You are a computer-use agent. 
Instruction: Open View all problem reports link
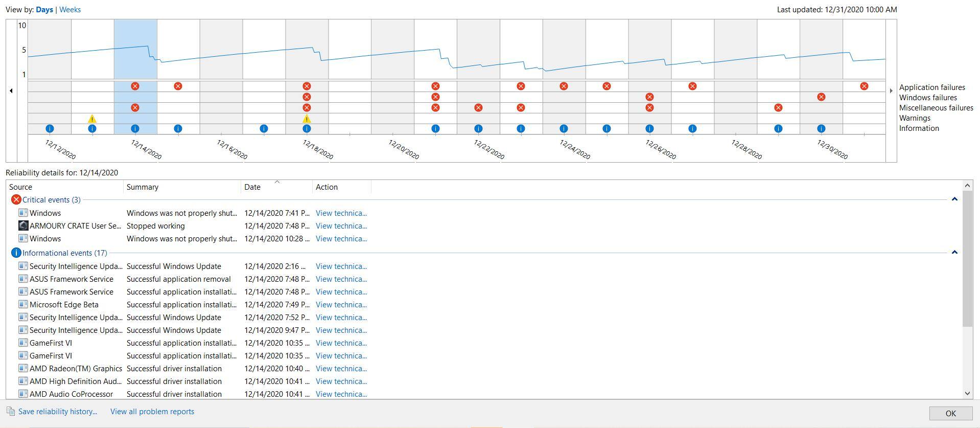[152, 412]
